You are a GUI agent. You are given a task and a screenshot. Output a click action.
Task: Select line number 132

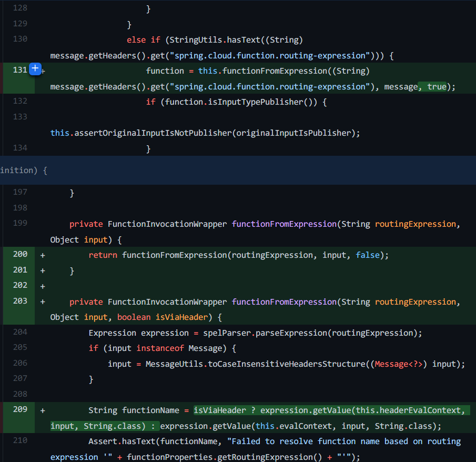coord(20,101)
